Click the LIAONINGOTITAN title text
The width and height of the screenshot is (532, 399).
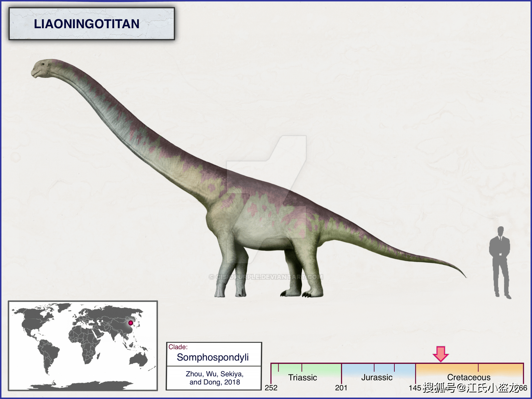coord(86,24)
